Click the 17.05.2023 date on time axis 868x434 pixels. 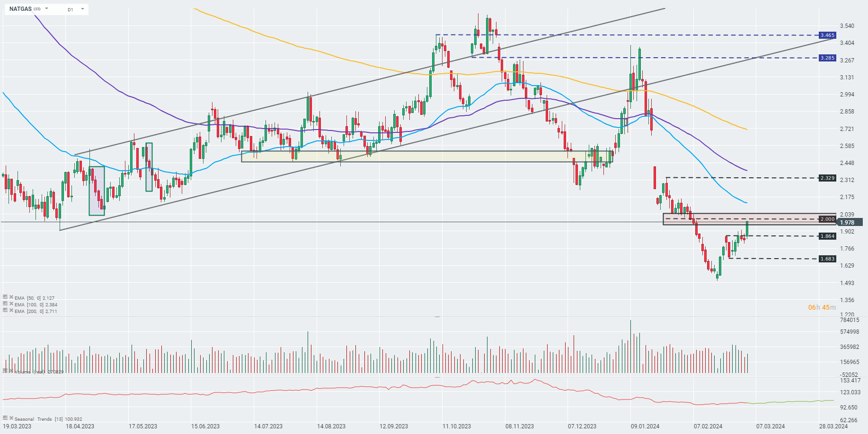click(x=143, y=426)
